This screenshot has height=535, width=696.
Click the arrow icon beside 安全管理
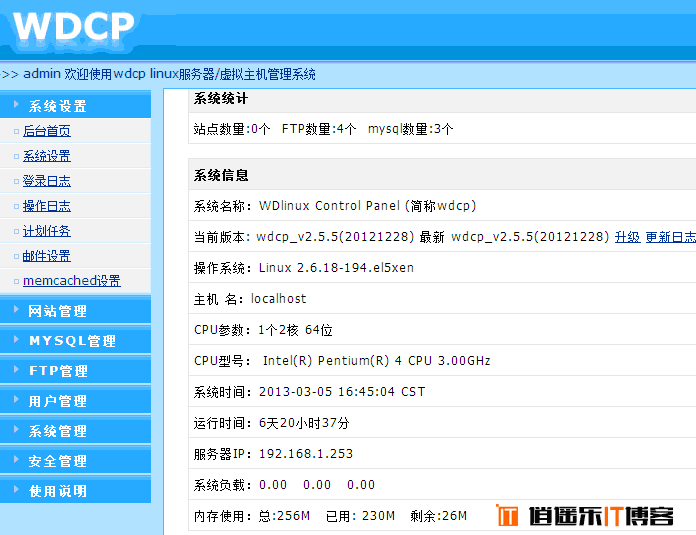click(x=16, y=460)
